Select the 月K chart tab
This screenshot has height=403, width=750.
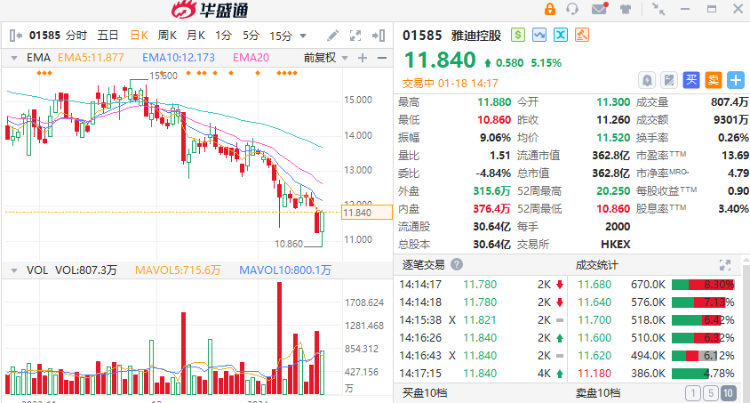pyautogui.click(x=196, y=35)
